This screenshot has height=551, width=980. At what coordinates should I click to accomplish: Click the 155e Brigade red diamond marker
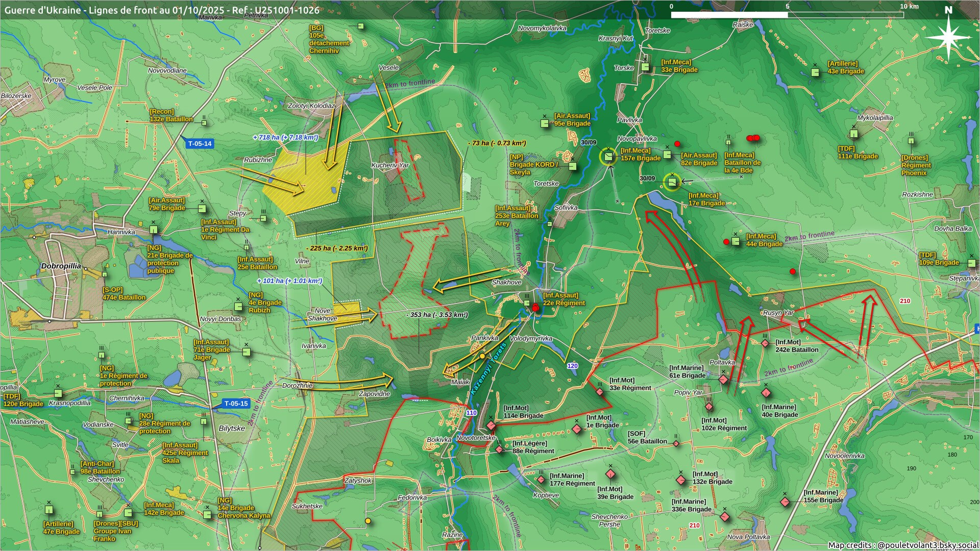(785, 502)
